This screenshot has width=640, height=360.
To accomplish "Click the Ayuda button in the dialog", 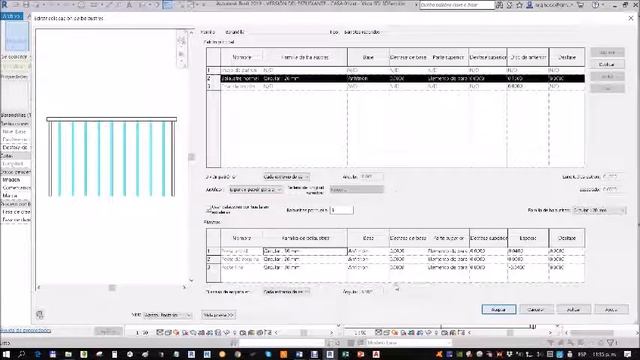I will (x=611, y=309).
